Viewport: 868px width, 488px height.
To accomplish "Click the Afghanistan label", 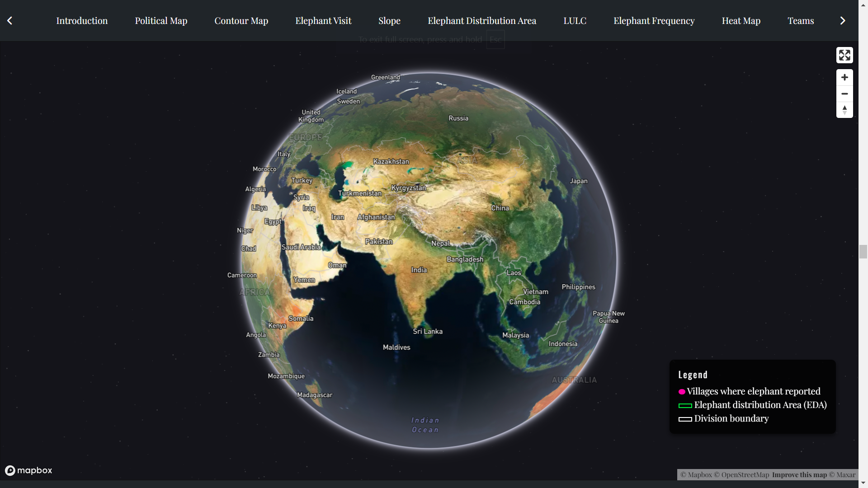I will click(x=376, y=217).
